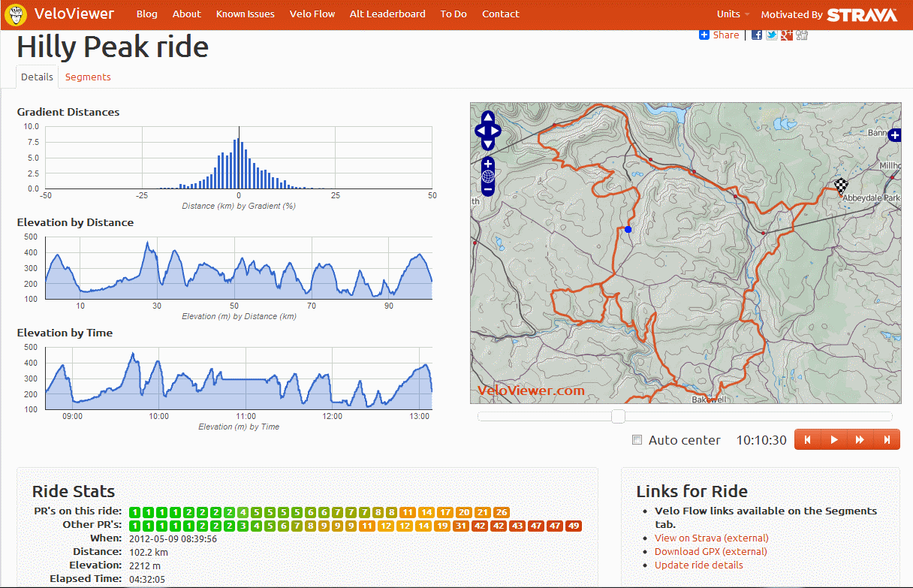The width and height of the screenshot is (913, 588).
Task: Share ride on Facebook
Action: pyautogui.click(x=757, y=35)
